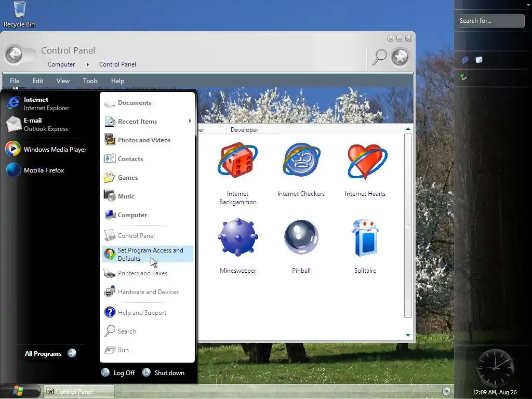
Task: Open Hardware and Devices
Action: pyautogui.click(x=148, y=292)
